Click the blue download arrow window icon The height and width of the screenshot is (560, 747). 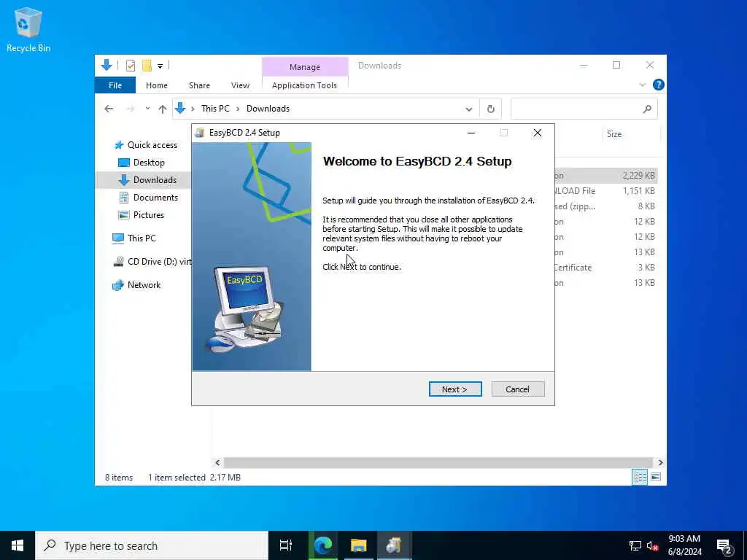pyautogui.click(x=107, y=65)
